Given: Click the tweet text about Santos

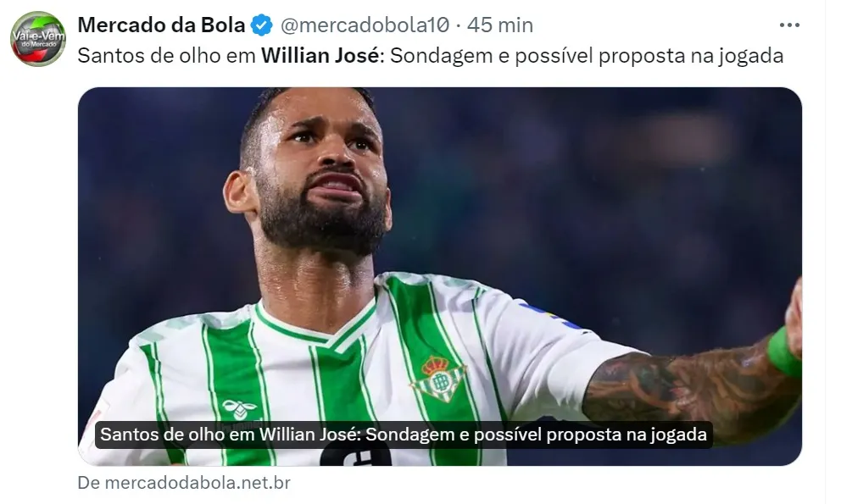Looking at the screenshot, I should point(431,55).
